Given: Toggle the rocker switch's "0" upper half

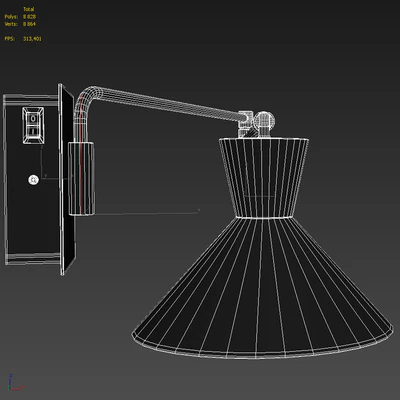Looking at the screenshot, I should (33, 119).
